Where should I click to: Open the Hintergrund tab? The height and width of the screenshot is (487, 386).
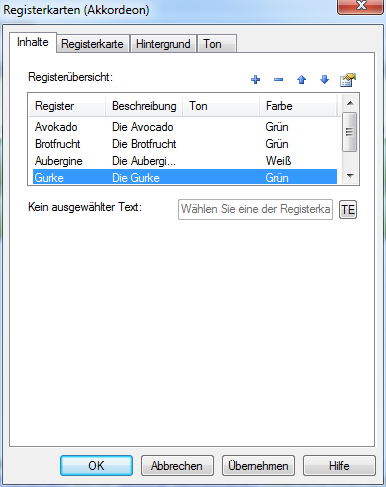(x=163, y=44)
